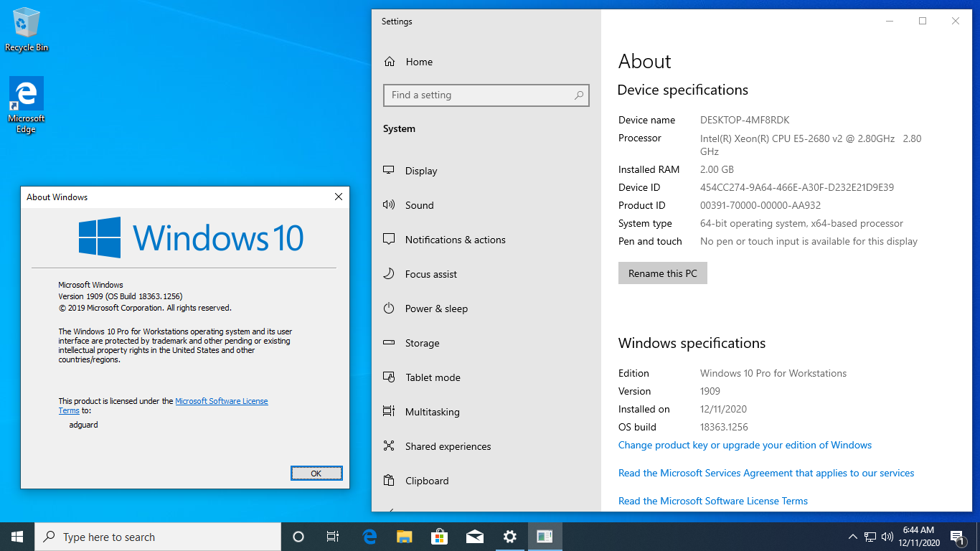Click the Find a setting search box
This screenshot has height=551, width=980.
486,95
